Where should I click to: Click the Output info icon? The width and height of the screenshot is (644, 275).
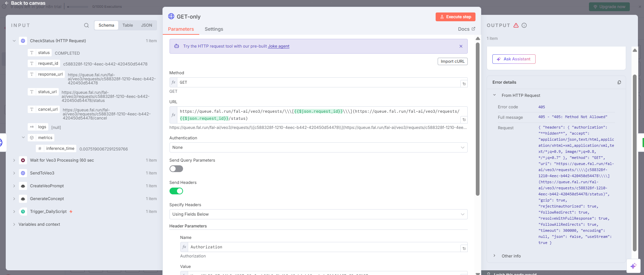coord(524,25)
